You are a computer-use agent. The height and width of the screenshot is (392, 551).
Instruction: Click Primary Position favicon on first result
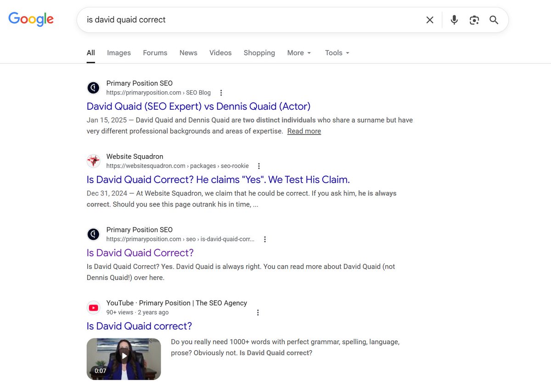[93, 88]
